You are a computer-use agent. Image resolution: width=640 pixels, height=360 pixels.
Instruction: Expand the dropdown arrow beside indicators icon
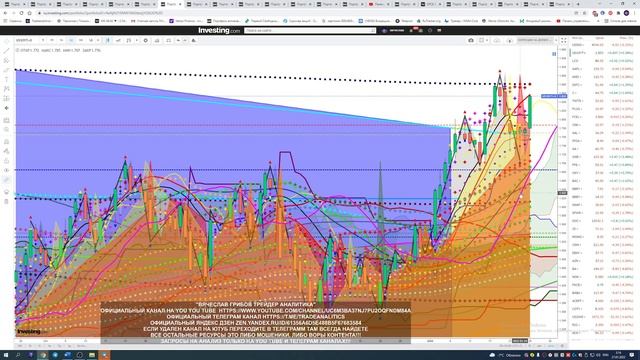click(137, 40)
